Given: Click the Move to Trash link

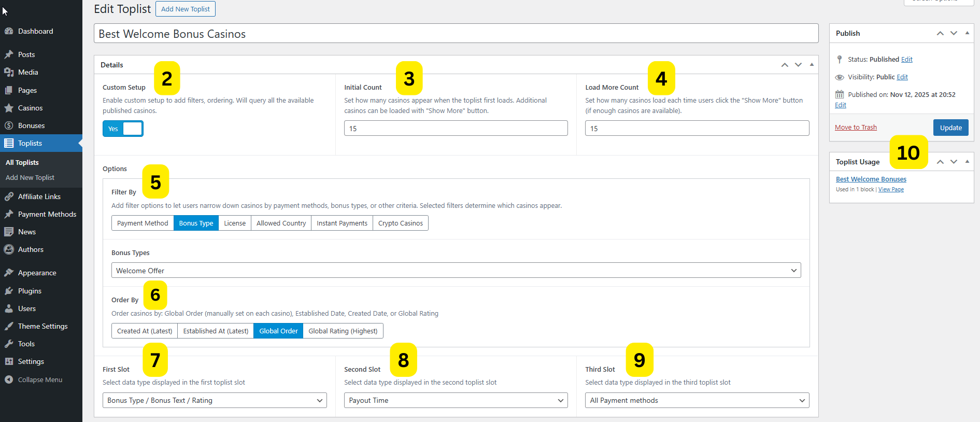Looking at the screenshot, I should (x=856, y=128).
